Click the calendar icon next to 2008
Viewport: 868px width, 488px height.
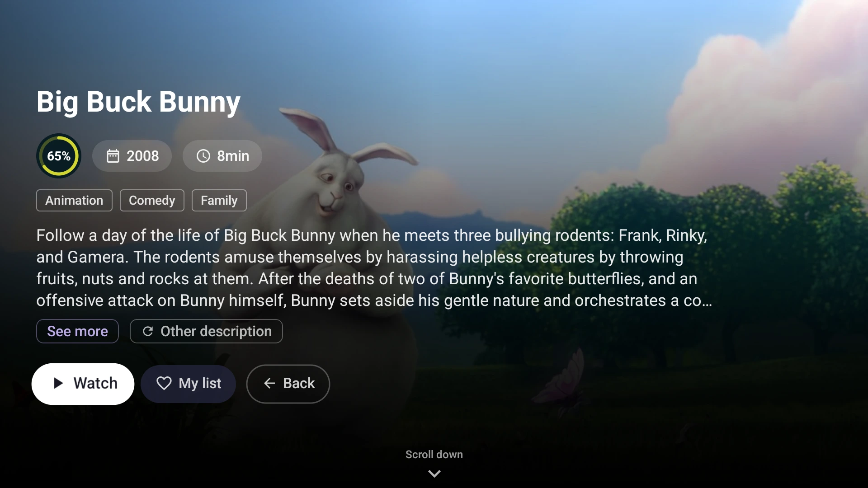click(113, 156)
